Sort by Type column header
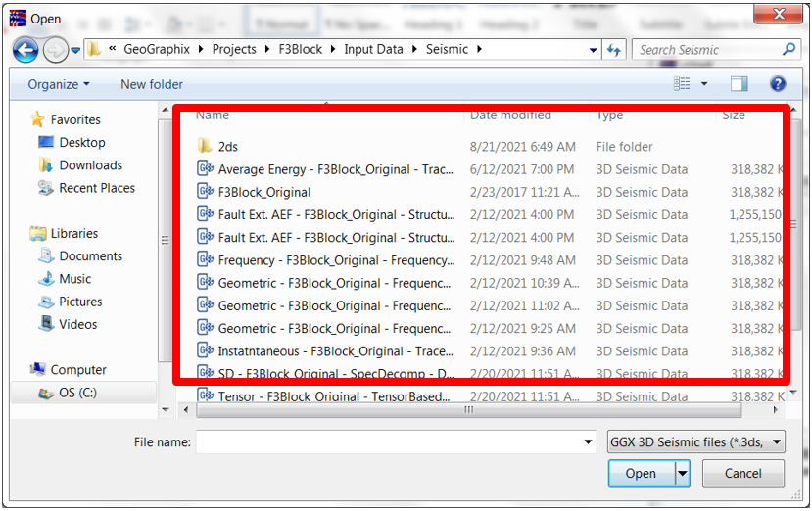Image resolution: width=812 pixels, height=511 pixels. pyautogui.click(x=609, y=115)
